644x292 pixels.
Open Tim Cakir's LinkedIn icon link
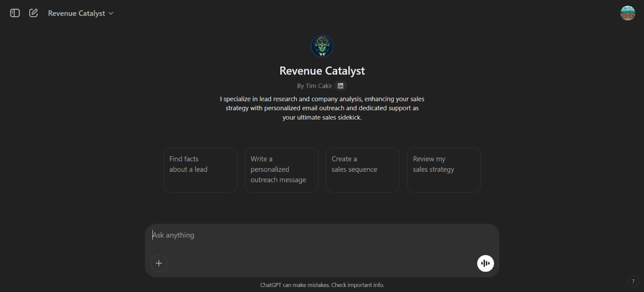[x=340, y=86]
